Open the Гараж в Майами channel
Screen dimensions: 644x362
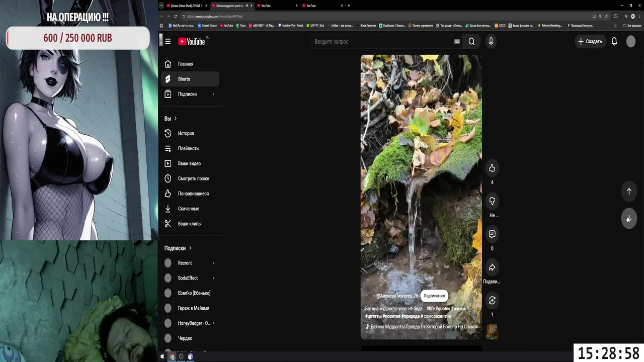pyautogui.click(x=190, y=308)
